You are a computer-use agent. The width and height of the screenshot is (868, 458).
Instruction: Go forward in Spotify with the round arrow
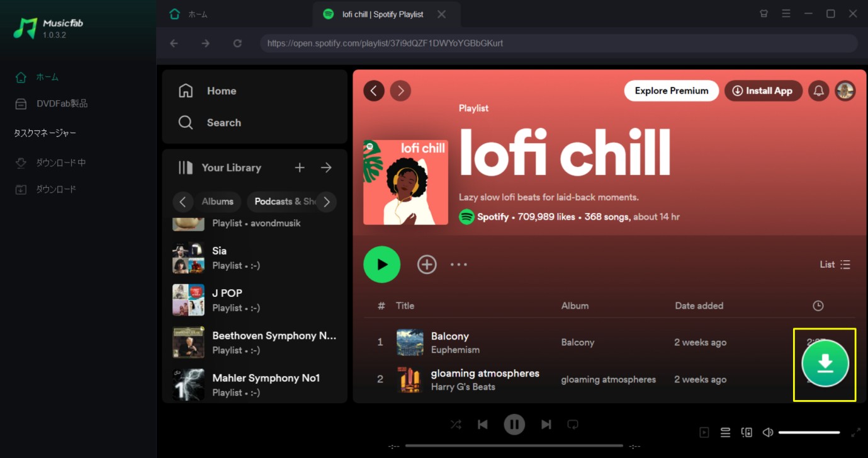(x=400, y=91)
